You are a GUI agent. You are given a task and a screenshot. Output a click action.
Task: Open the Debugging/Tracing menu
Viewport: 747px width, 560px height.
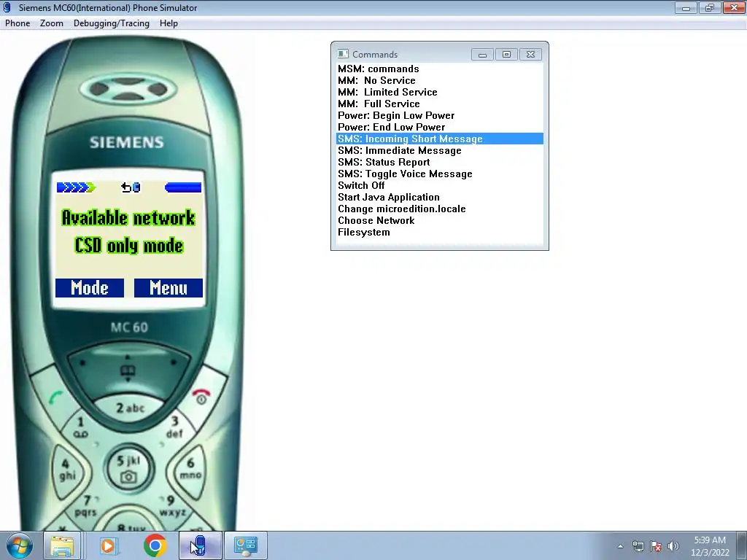click(x=112, y=23)
